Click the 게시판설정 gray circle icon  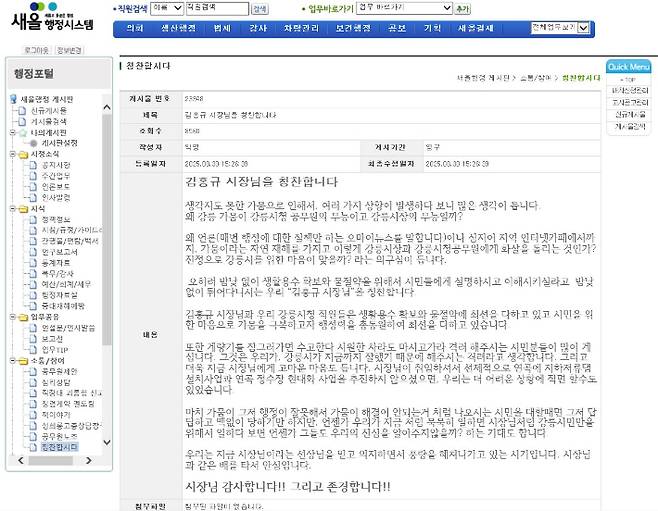(34, 143)
